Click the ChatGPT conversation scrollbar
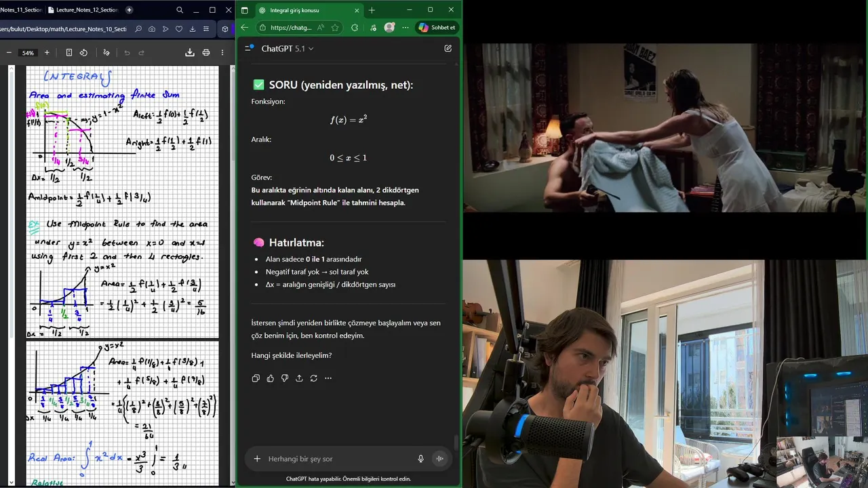 pyautogui.click(x=456, y=444)
